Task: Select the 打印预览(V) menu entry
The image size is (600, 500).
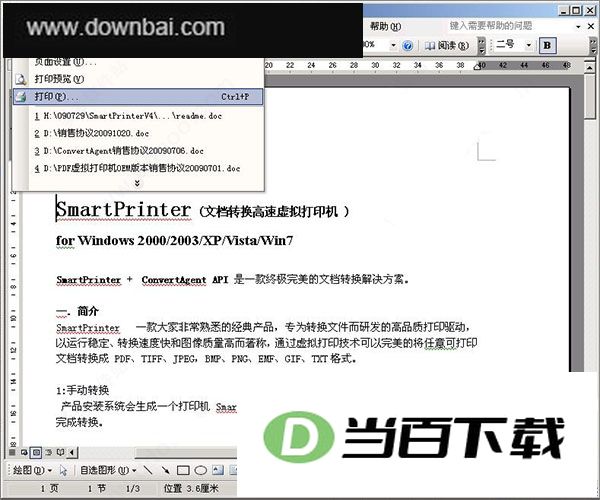Action: tap(139, 79)
